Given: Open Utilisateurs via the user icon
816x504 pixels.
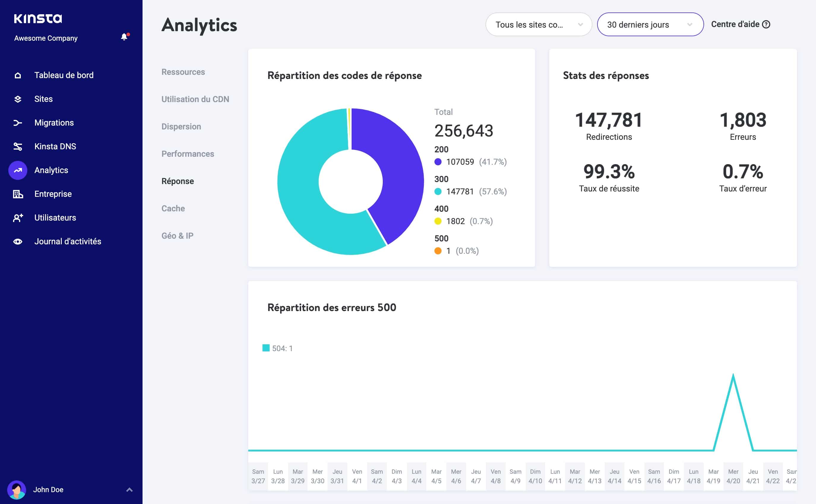Looking at the screenshot, I should (18, 218).
